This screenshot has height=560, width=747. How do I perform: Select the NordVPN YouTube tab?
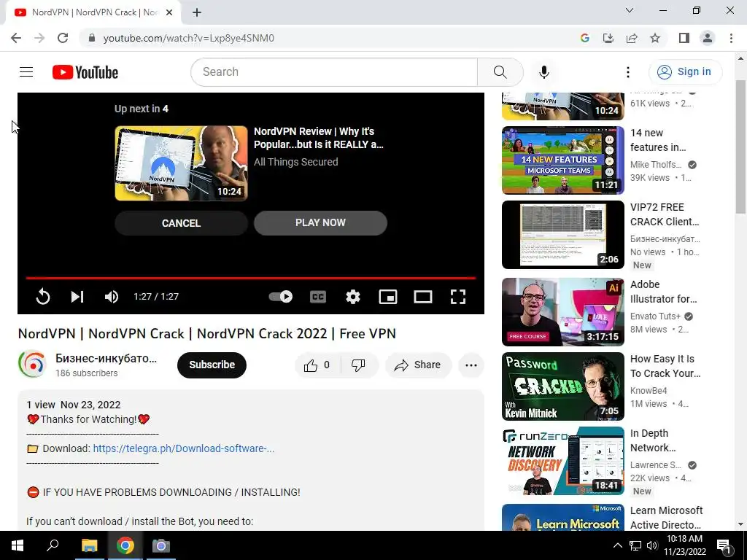93,12
